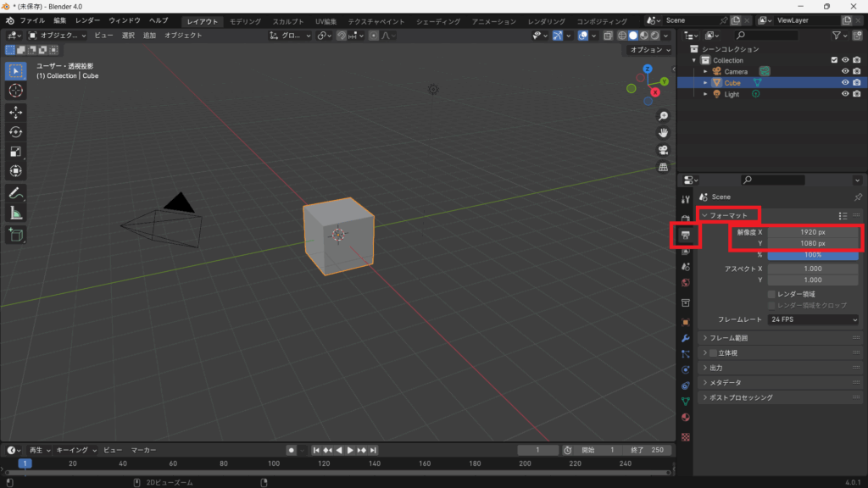This screenshot has height=488, width=868.
Task: Select the Rotate tool
Action: click(x=15, y=131)
